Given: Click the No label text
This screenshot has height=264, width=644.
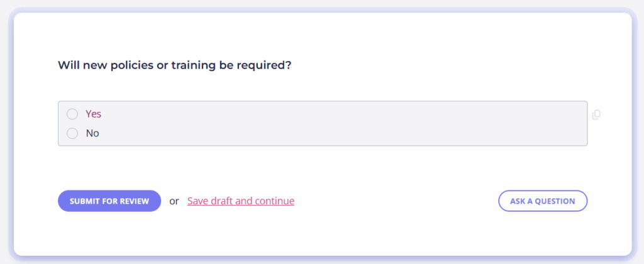Looking at the screenshot, I should click(x=92, y=133).
